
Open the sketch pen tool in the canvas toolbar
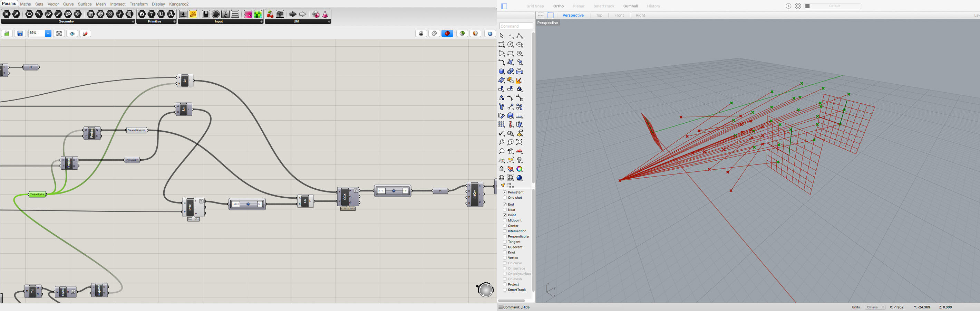pyautogui.click(x=85, y=34)
